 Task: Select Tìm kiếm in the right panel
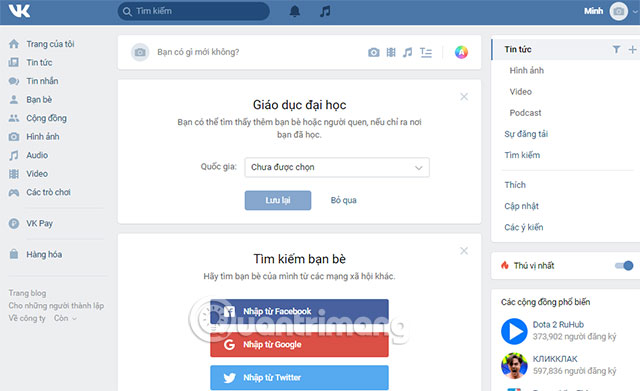tap(522, 155)
